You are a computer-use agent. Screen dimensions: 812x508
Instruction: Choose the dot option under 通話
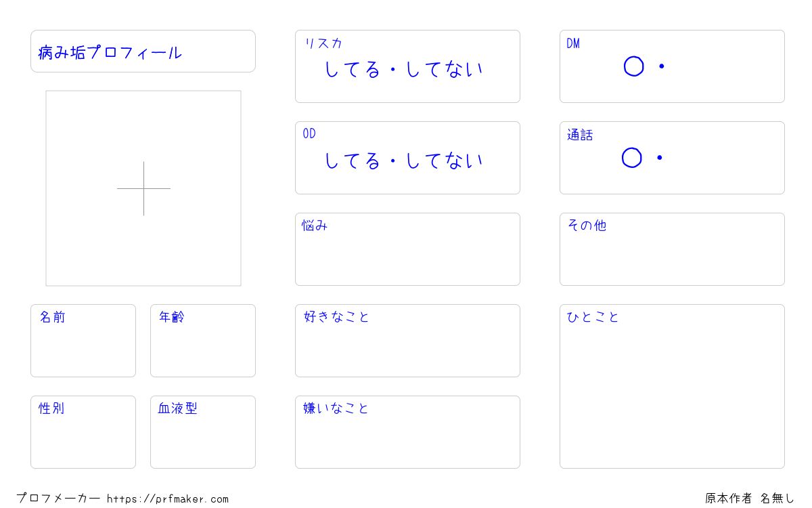click(660, 158)
